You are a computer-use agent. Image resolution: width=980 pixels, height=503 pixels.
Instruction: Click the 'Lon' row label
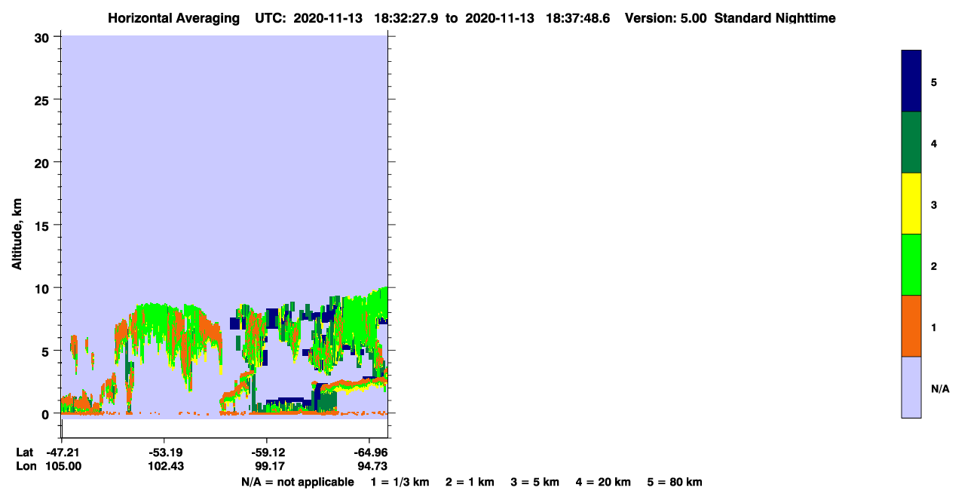pos(26,467)
